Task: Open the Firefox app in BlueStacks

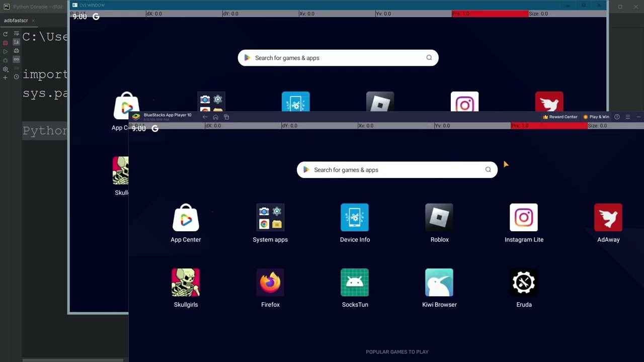Action: pyautogui.click(x=270, y=289)
